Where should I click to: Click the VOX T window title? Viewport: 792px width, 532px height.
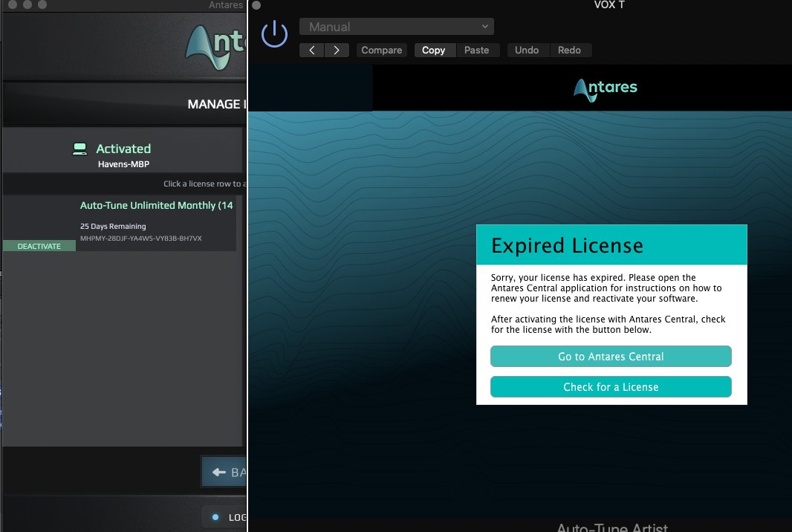point(609,5)
